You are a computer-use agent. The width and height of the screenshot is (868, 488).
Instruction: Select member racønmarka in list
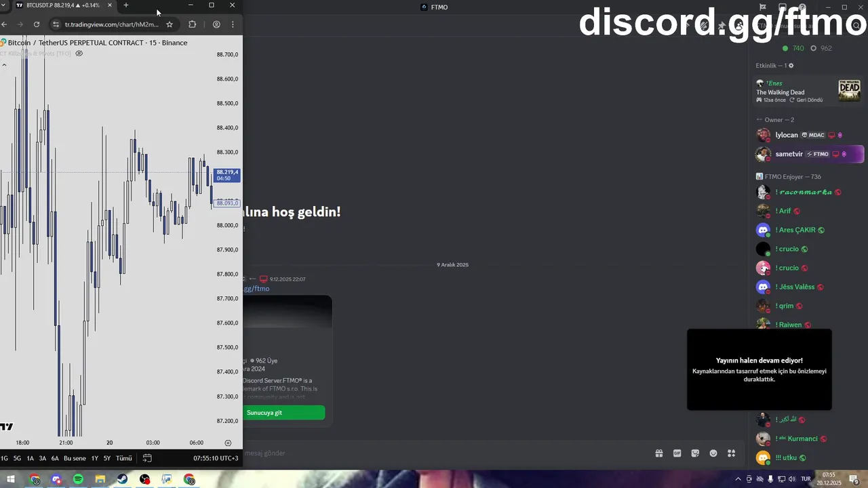pyautogui.click(x=808, y=192)
